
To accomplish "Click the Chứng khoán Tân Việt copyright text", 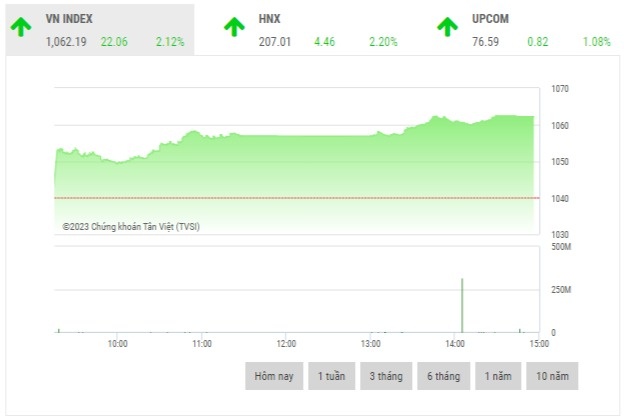I will [131, 227].
